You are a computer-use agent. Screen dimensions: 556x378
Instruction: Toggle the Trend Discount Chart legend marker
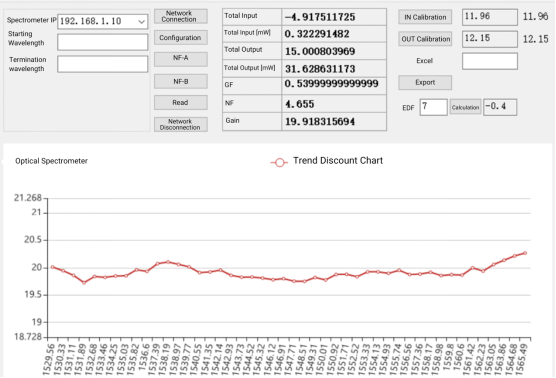coord(279,162)
